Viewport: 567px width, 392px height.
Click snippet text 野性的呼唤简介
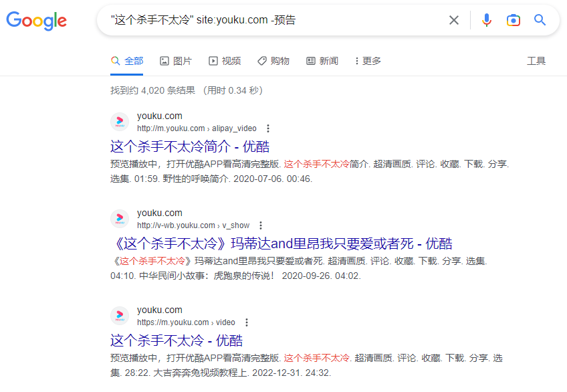(196, 179)
